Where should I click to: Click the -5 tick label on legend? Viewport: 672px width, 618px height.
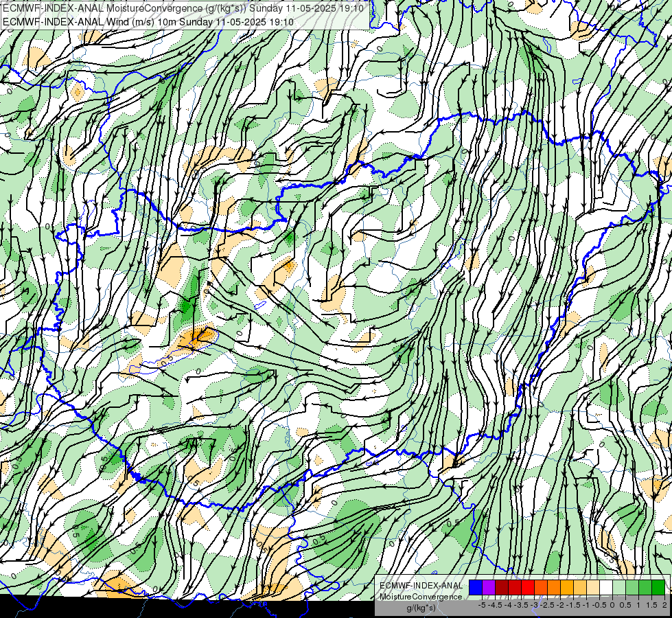(x=482, y=605)
